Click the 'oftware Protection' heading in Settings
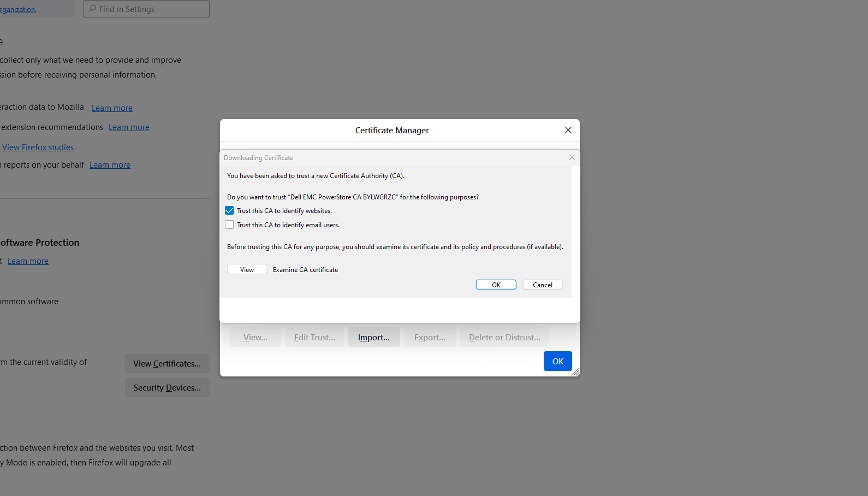Viewport: 868px width, 496px height. [39, 243]
